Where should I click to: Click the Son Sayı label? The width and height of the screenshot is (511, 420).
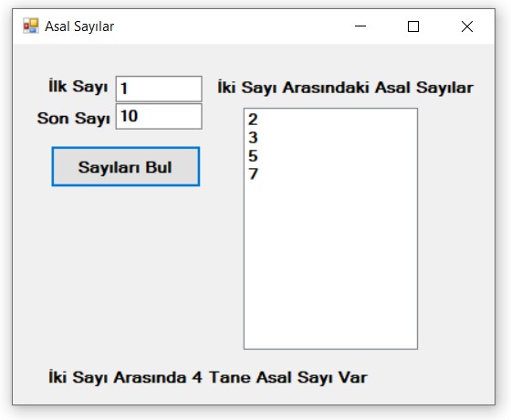[x=73, y=118]
